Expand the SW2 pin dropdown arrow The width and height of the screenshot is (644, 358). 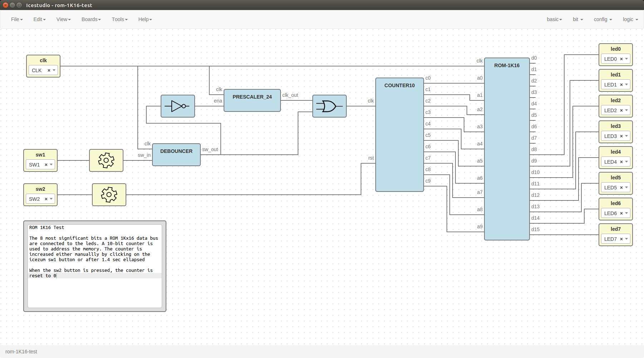point(51,199)
